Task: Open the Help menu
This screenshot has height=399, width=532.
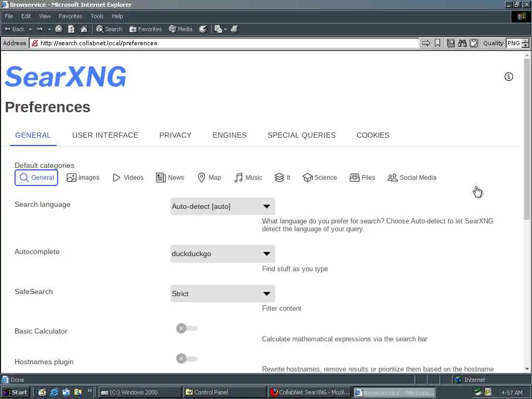Action: coord(117,16)
